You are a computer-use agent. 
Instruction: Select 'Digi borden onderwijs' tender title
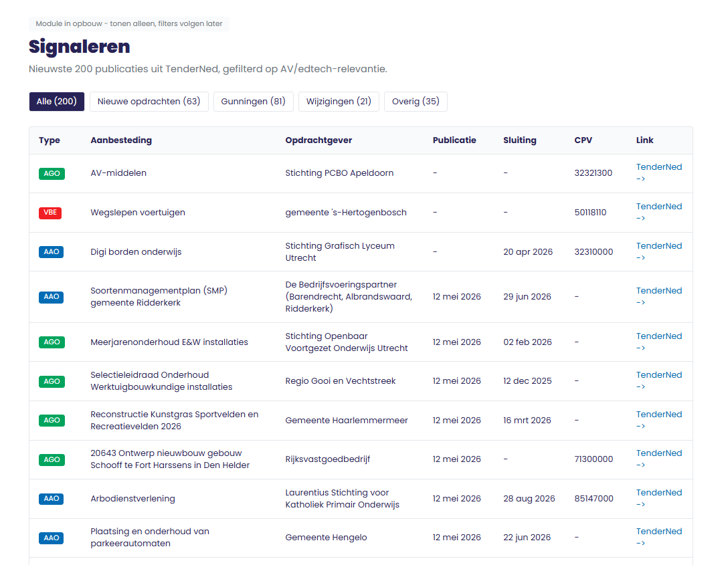136,252
